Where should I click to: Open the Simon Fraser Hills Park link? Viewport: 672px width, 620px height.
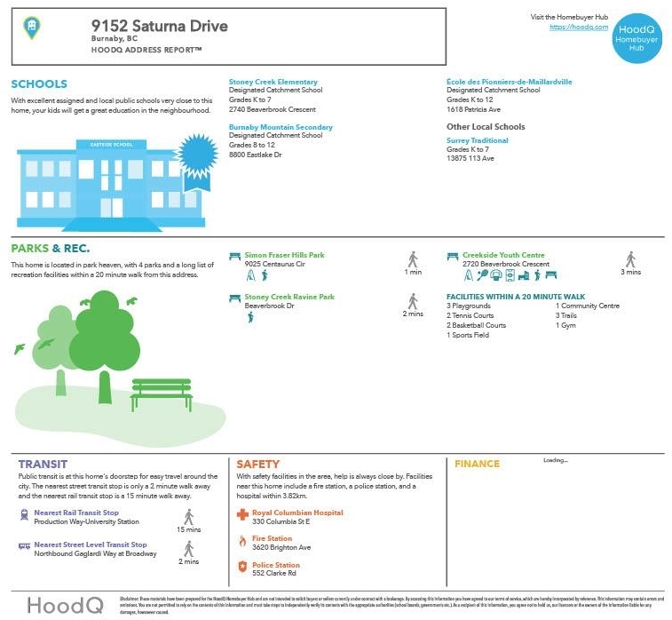[x=285, y=255]
